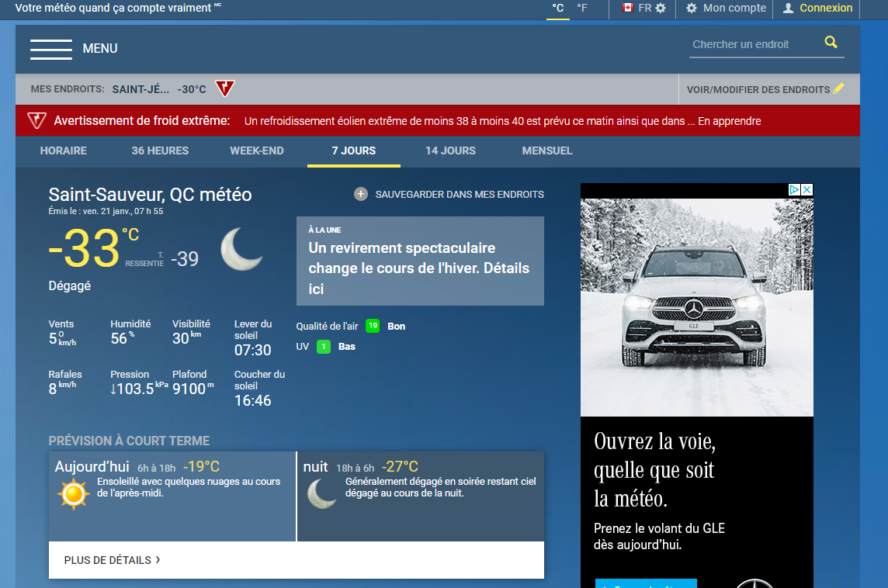Click the plus icon to save location

361,194
